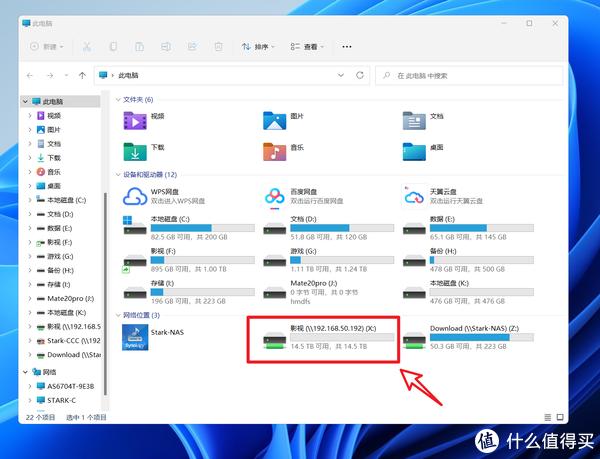600x459 pixels.
Task: Go up one level with the up arrow
Action: coord(82,75)
